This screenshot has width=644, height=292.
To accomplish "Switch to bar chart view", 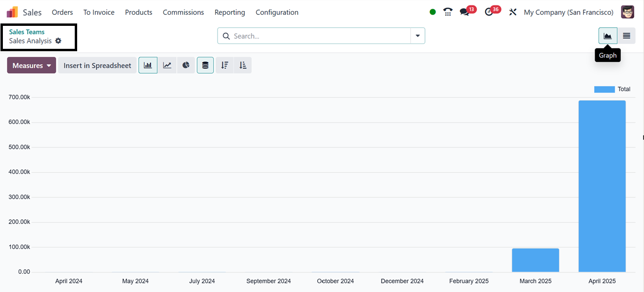I will click(148, 66).
